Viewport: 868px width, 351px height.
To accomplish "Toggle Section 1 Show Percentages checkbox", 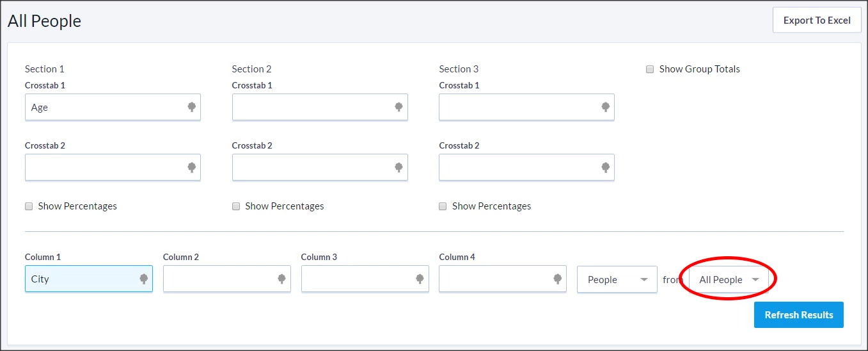I will [x=29, y=206].
